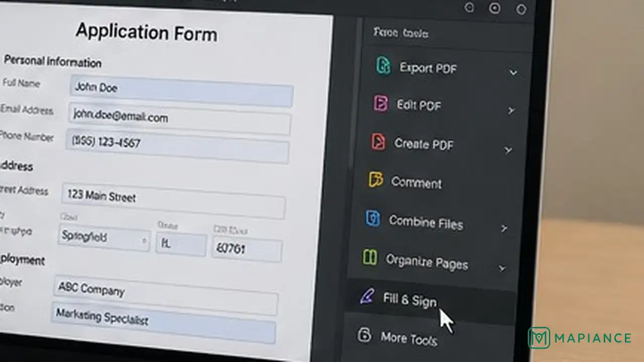Select the Fill & Sign label
Screen dimensions: 644x362
coord(410,300)
